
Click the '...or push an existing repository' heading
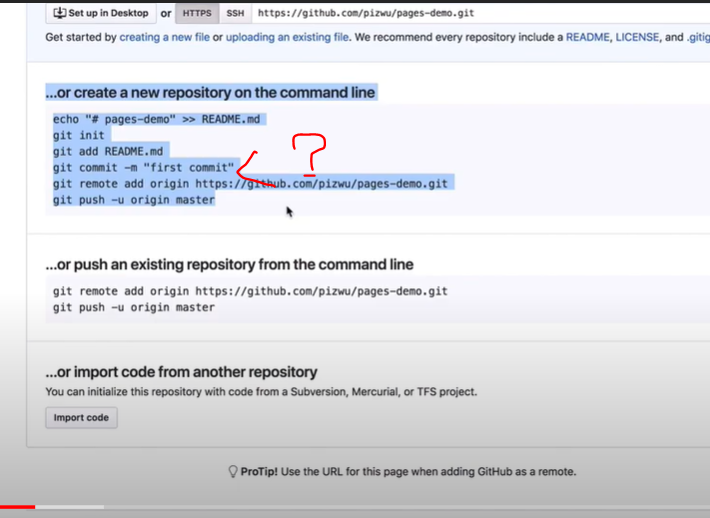pyautogui.click(x=230, y=264)
